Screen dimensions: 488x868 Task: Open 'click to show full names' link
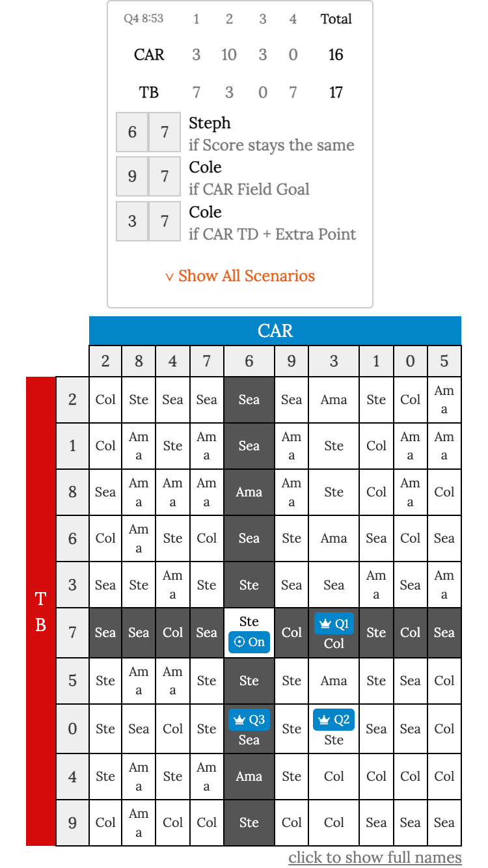coord(375,857)
